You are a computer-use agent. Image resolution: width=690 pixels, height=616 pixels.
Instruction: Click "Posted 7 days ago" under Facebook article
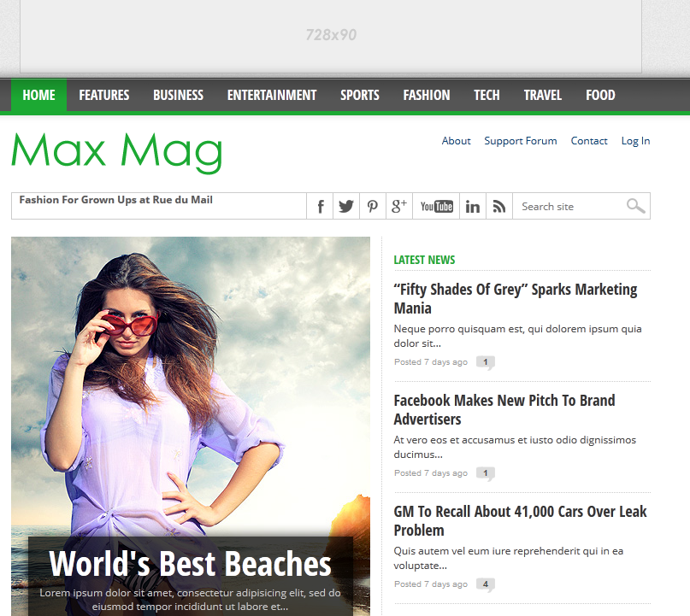click(430, 473)
